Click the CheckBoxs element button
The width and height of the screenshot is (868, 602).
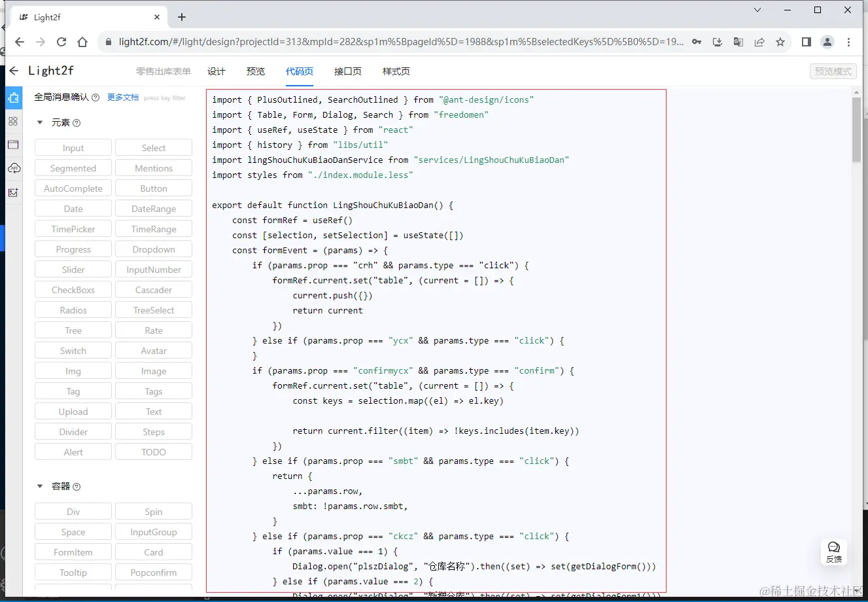tap(73, 290)
